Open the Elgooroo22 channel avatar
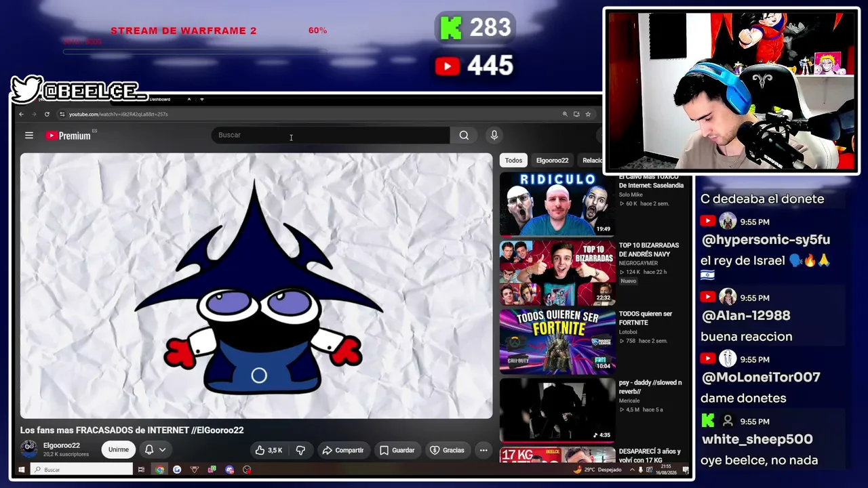868x488 pixels. tap(29, 449)
